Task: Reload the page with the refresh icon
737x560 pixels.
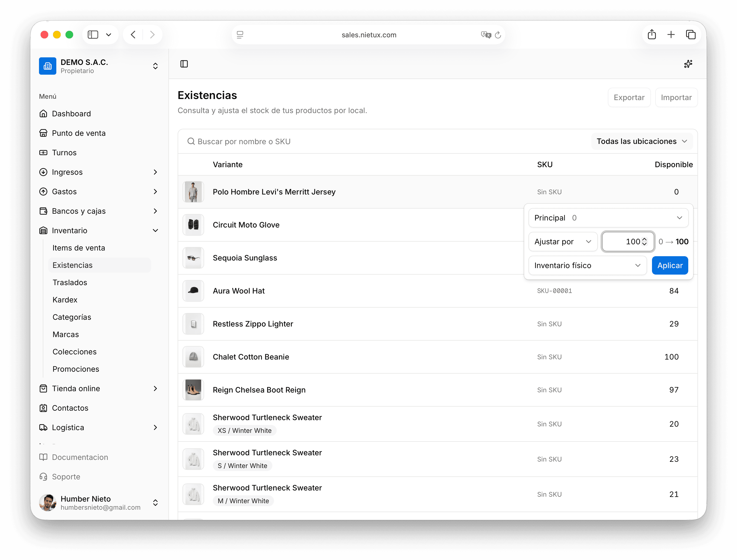Action: (x=497, y=35)
